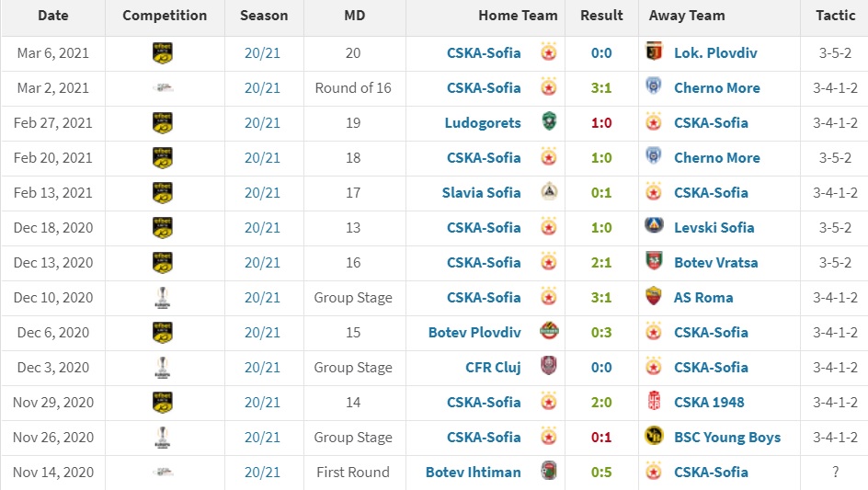
Task: Sort by the Date column header
Action: [x=53, y=16]
